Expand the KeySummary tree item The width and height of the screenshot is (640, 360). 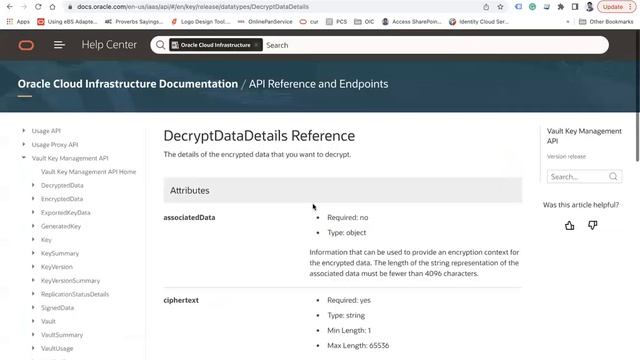(33, 253)
